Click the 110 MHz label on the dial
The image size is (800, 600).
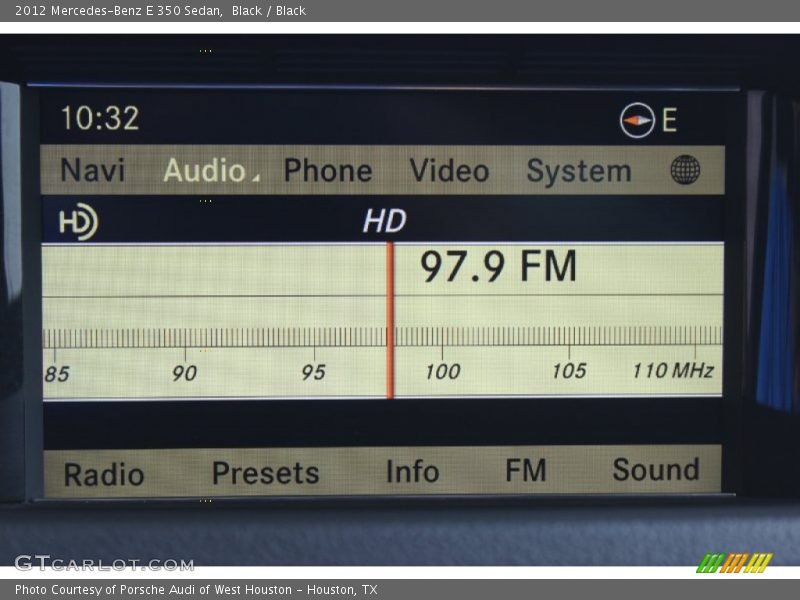tap(673, 370)
